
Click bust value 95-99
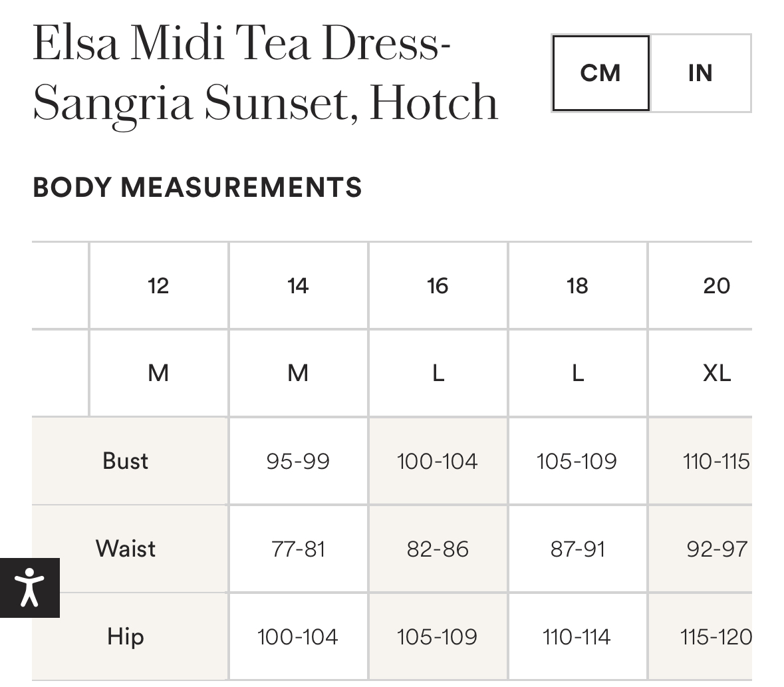pyautogui.click(x=298, y=461)
